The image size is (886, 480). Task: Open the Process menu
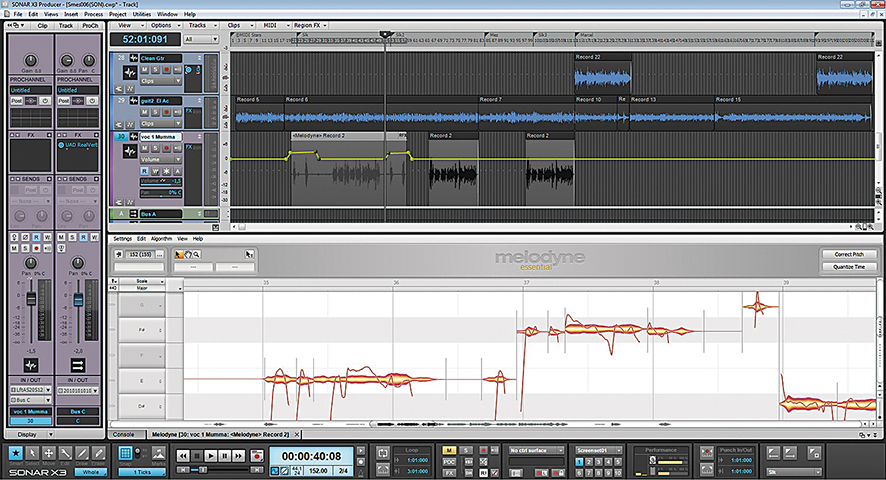click(93, 14)
